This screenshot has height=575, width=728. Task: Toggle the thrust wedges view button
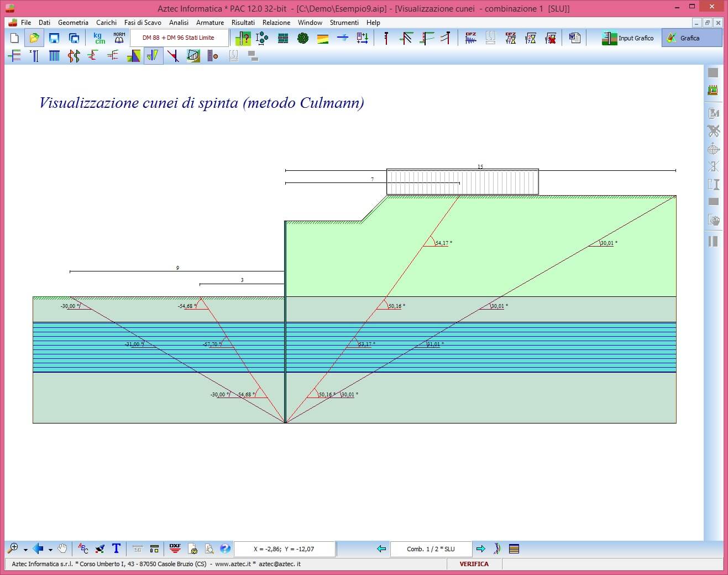(x=153, y=56)
